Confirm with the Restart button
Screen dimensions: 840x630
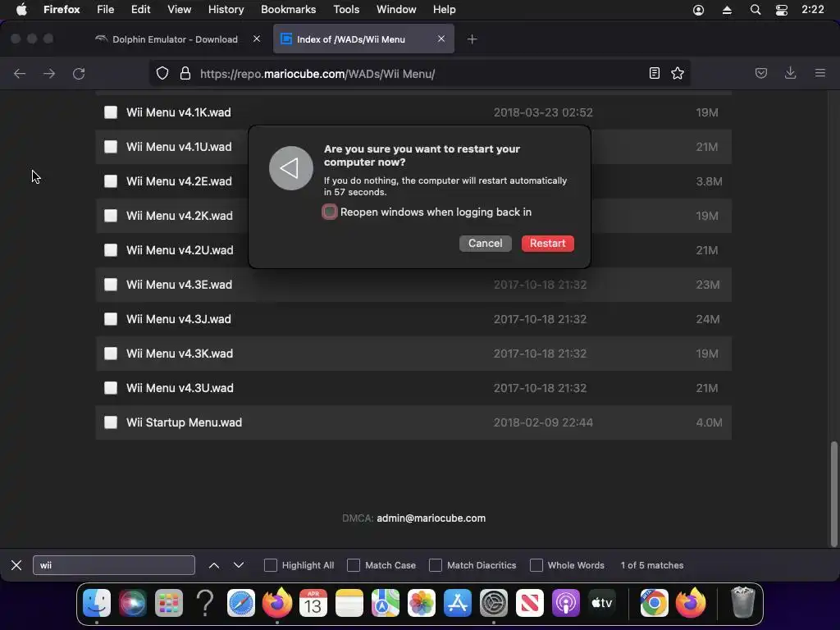coord(547,243)
